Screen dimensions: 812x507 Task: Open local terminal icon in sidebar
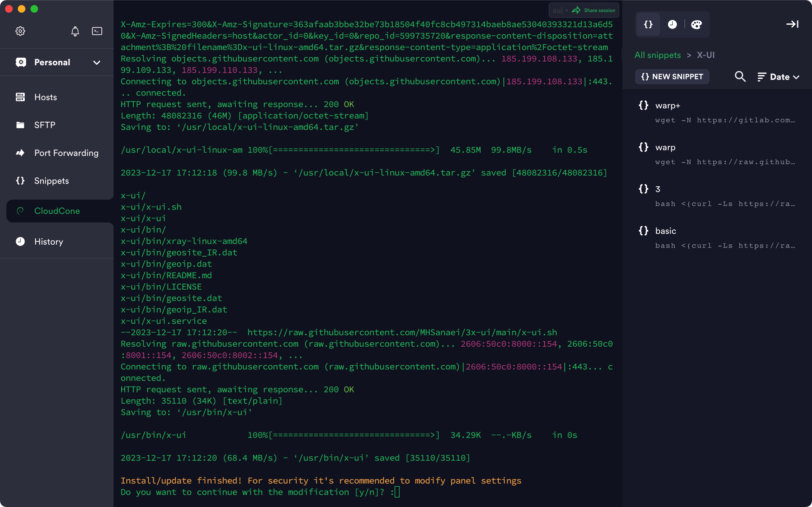pyautogui.click(x=97, y=31)
